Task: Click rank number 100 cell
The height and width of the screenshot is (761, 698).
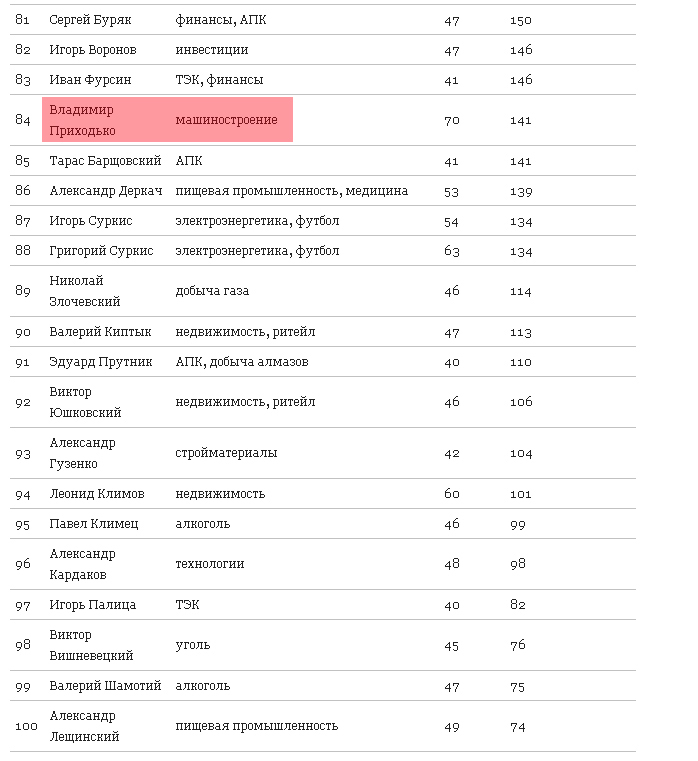Action: tap(26, 726)
